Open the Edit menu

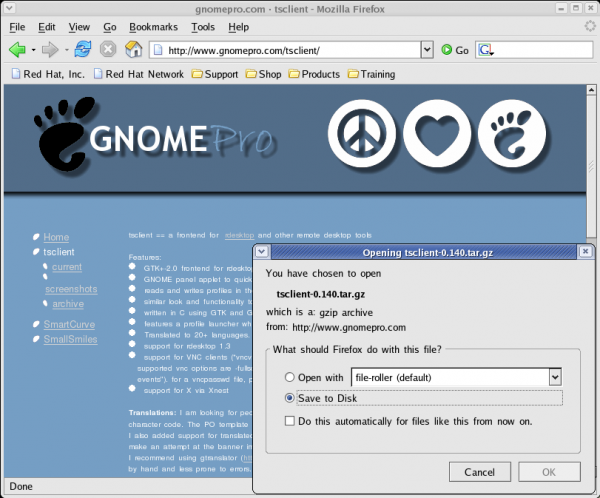[x=47, y=27]
